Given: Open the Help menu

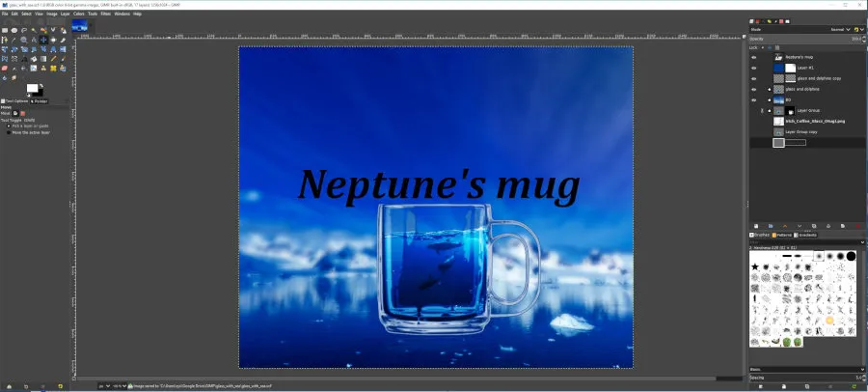Looking at the screenshot, I should [x=137, y=14].
